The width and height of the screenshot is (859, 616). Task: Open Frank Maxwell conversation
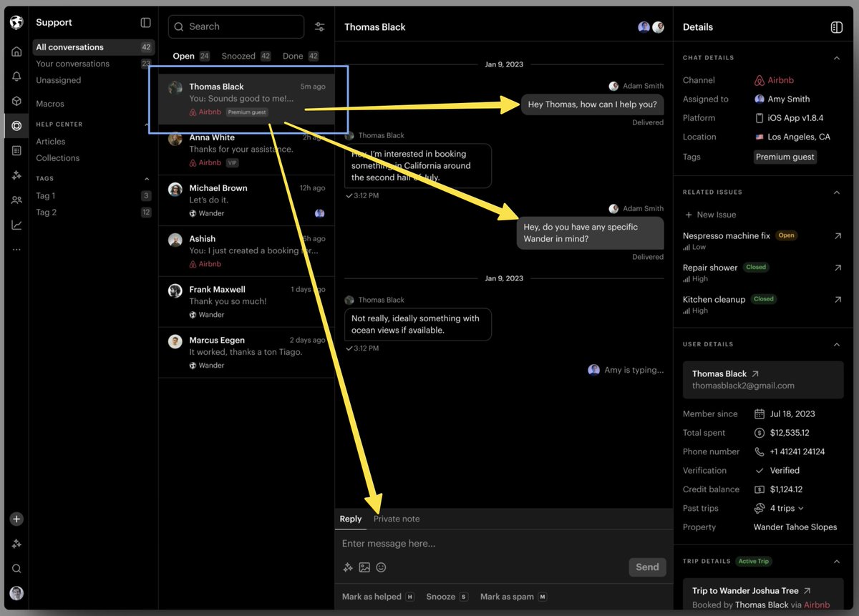(247, 302)
